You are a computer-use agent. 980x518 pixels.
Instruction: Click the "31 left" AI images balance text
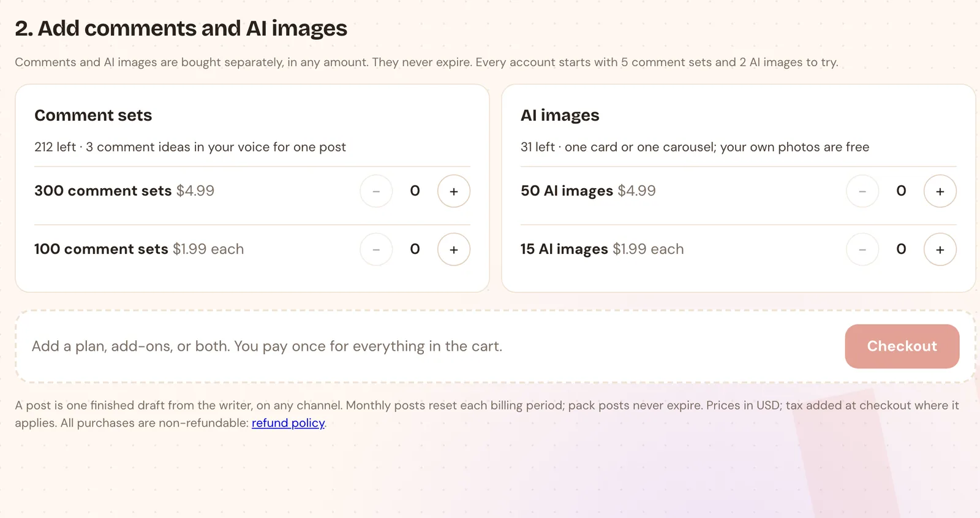click(x=538, y=147)
